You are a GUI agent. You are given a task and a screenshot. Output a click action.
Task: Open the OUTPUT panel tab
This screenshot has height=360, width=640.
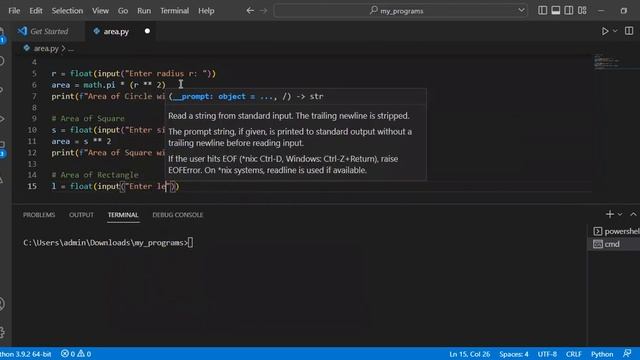tap(81, 215)
